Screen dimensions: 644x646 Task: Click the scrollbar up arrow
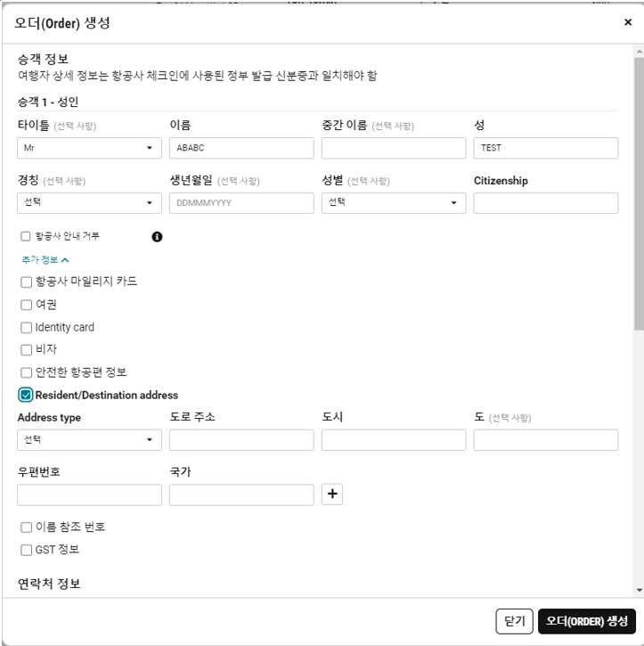(x=639, y=52)
